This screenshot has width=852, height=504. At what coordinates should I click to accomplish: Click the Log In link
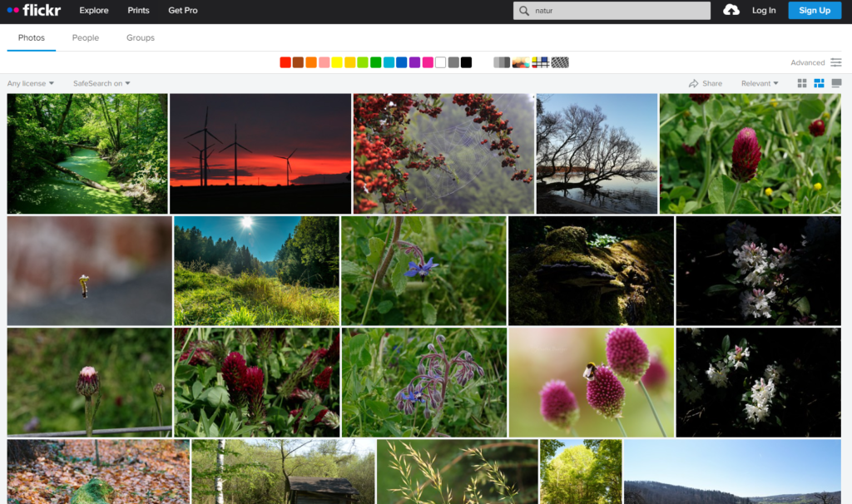tap(764, 10)
